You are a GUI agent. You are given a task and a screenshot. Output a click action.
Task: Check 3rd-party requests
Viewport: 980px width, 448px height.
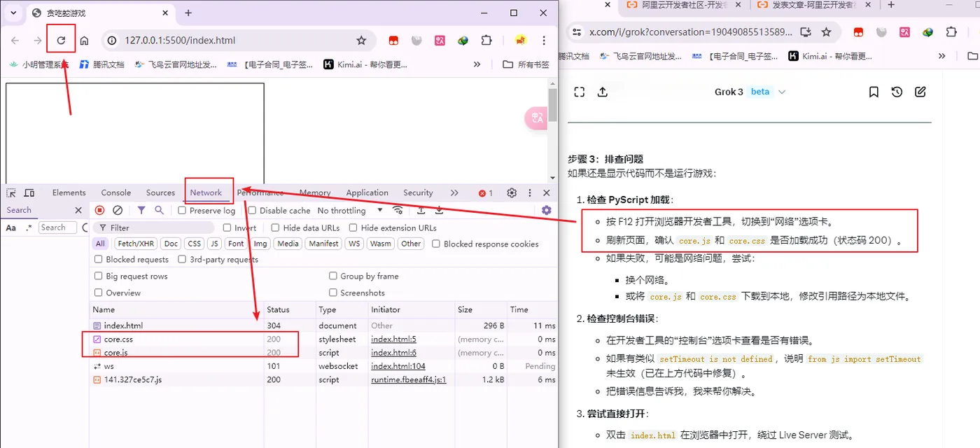point(182,259)
